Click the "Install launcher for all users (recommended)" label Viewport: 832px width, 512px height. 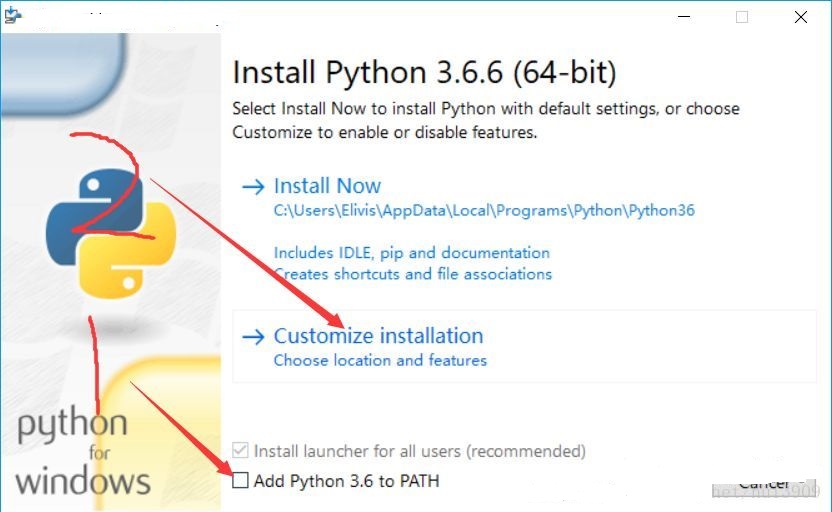point(420,451)
